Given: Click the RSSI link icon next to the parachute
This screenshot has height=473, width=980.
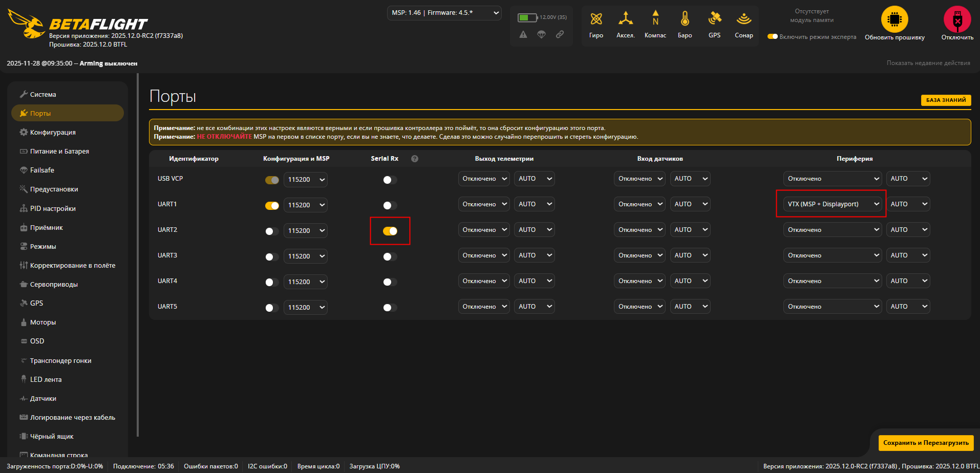Looking at the screenshot, I should coord(559,34).
